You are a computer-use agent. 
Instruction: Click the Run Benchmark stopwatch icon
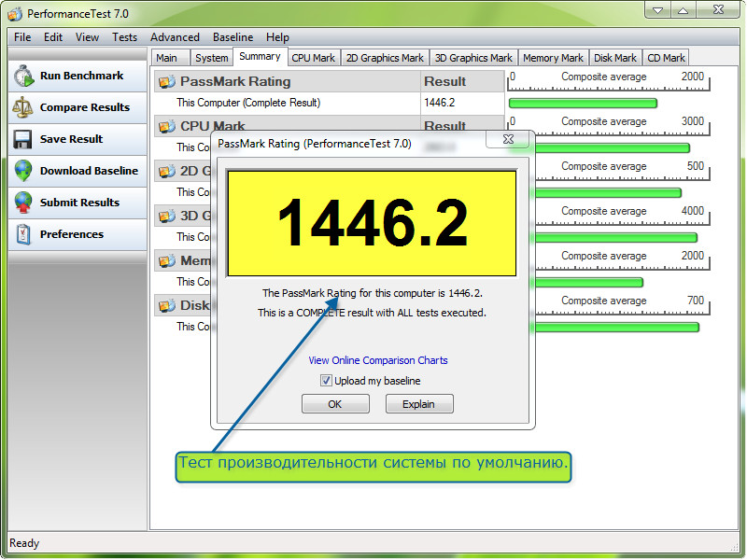(23, 77)
